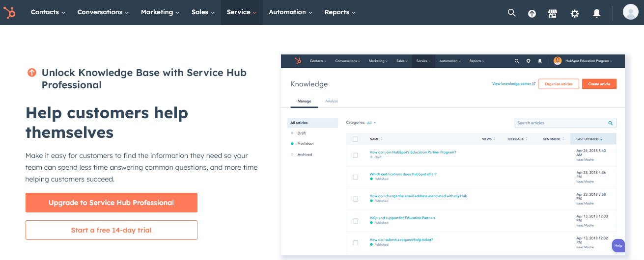This screenshot has width=644, height=260.
Task: Expand the Reports menu in main navigation
Action: point(340,12)
